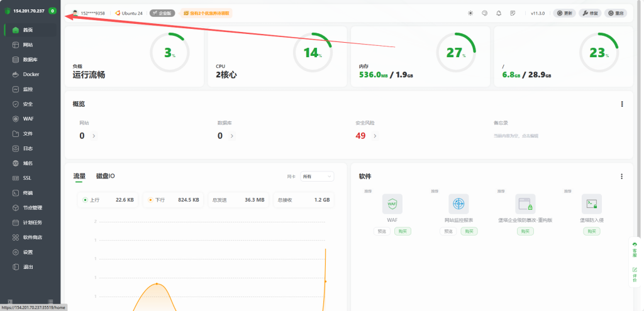Toggle the light/dark theme sun icon
Image resolution: width=644 pixels, height=311 pixels.
point(470,13)
